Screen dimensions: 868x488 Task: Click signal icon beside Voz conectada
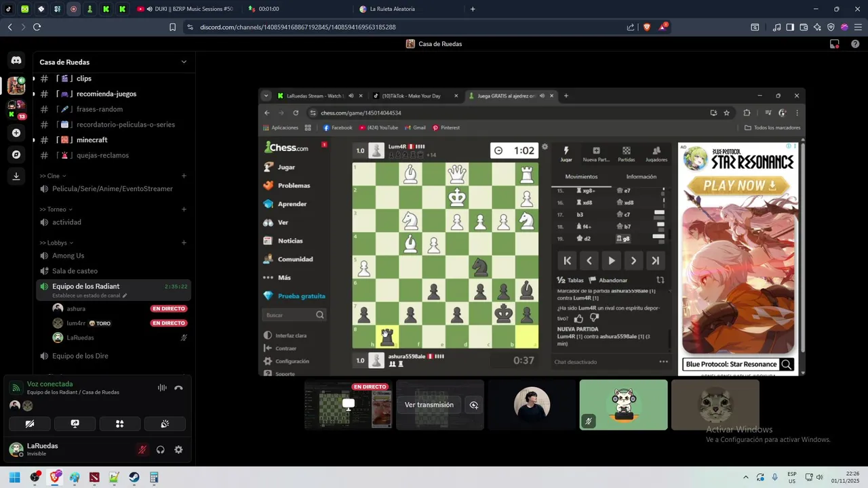16,388
